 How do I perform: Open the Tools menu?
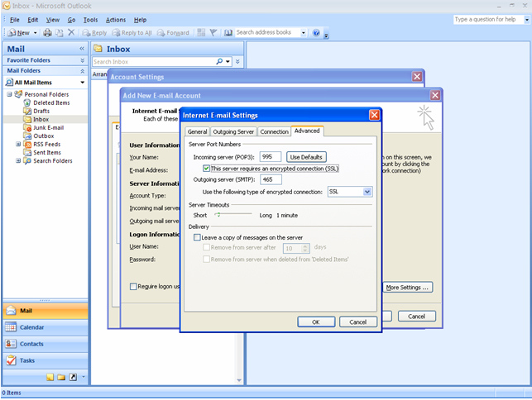click(x=90, y=19)
